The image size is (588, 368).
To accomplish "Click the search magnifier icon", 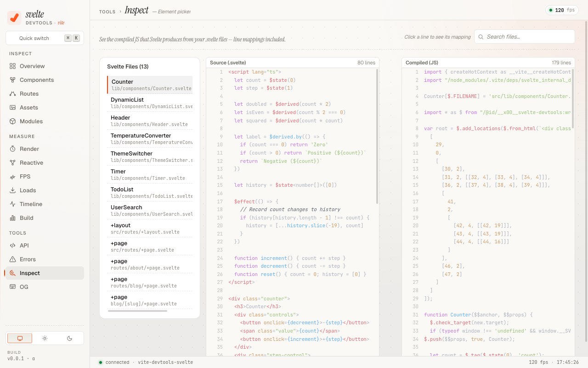I will point(481,37).
